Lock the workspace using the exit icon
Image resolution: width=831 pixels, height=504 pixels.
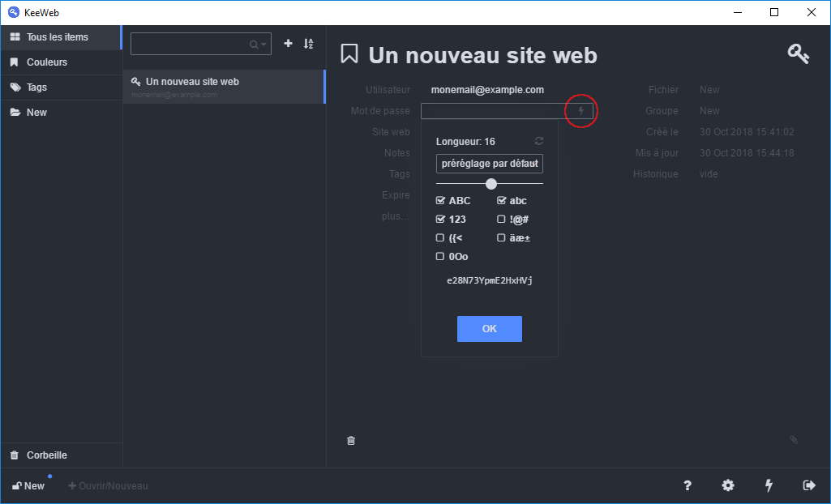pyautogui.click(x=809, y=485)
